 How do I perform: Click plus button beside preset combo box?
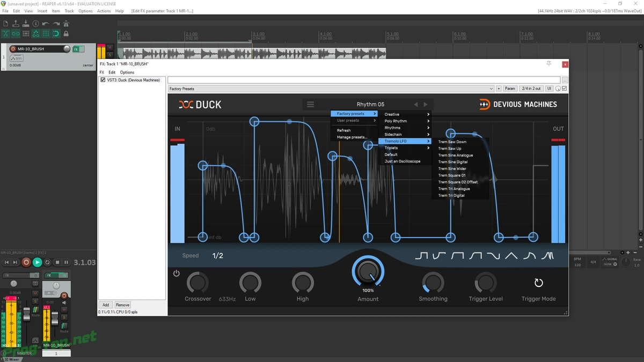(499, 88)
